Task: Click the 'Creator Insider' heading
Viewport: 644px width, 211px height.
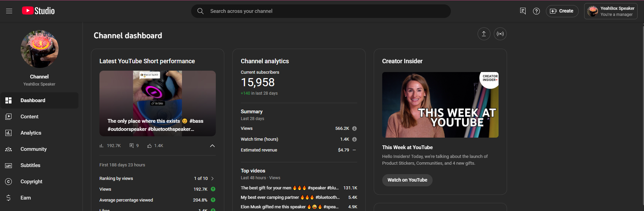Action: point(402,61)
